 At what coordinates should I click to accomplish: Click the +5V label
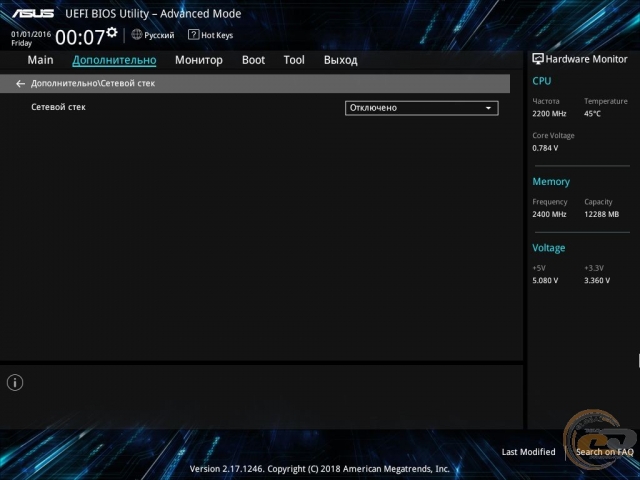(x=539, y=268)
